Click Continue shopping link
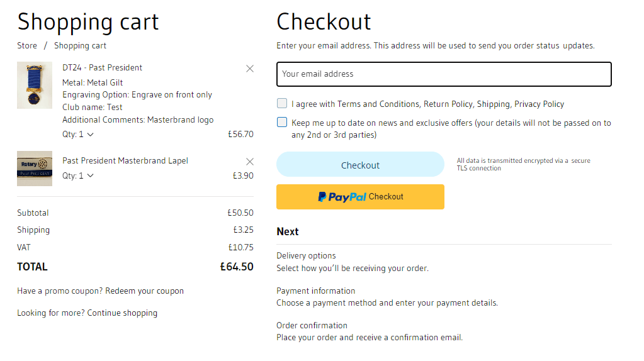Viewport: 644px width, 361px height. (x=122, y=313)
